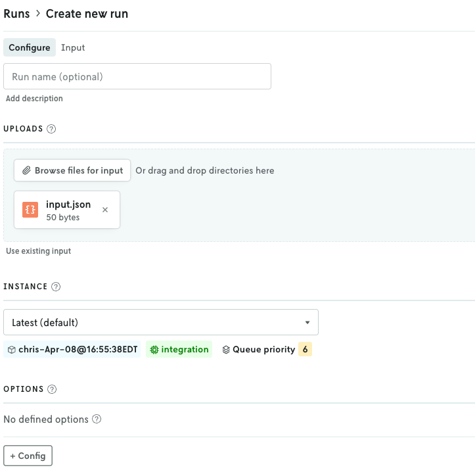Open help icon beside No defined options
Image resolution: width=475 pixels, height=476 pixels.
point(97,419)
